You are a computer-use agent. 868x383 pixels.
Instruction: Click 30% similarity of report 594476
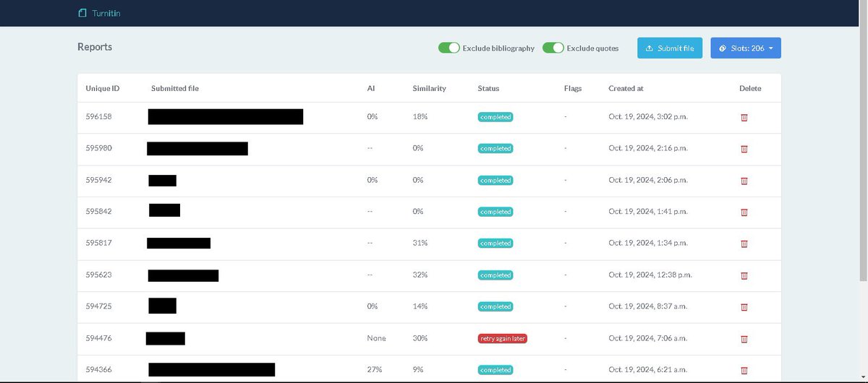pyautogui.click(x=420, y=338)
